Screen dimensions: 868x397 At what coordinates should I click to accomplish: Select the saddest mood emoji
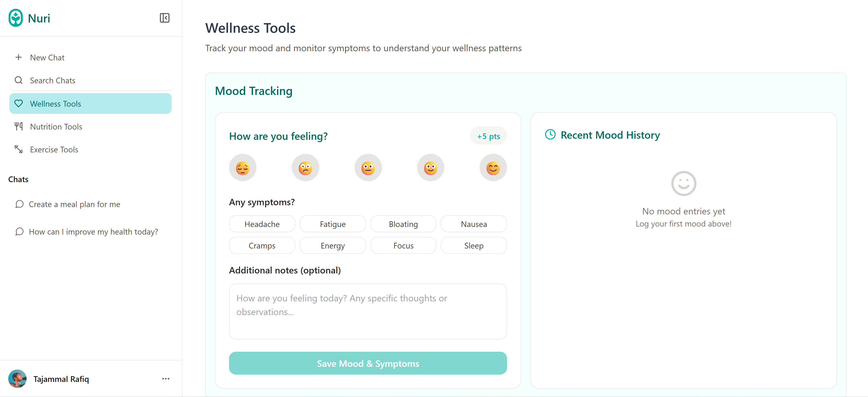coord(243,167)
